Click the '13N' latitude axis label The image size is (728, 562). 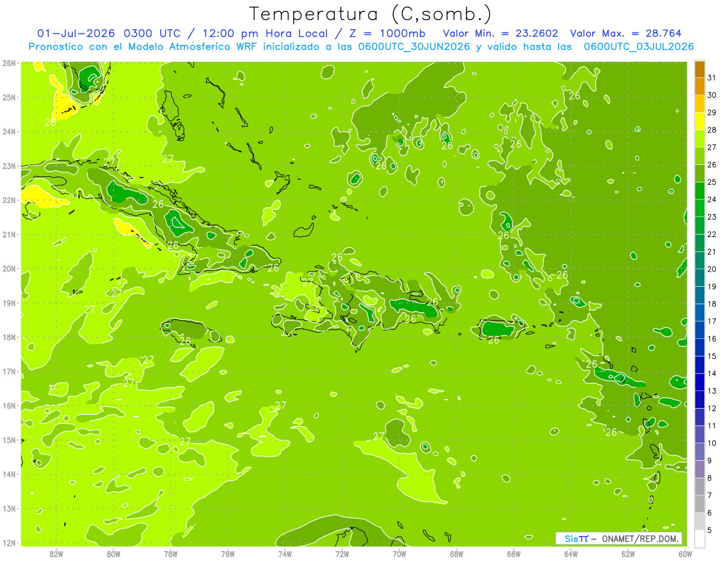pos(8,509)
